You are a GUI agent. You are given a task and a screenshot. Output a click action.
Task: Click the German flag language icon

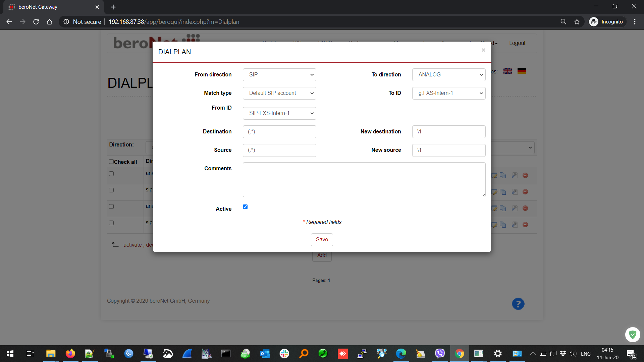click(x=522, y=71)
